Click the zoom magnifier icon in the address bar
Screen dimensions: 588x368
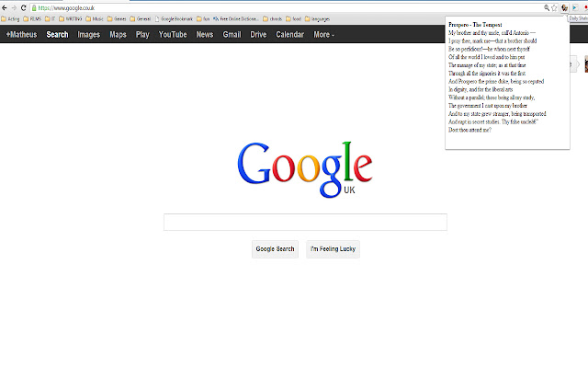[547, 8]
